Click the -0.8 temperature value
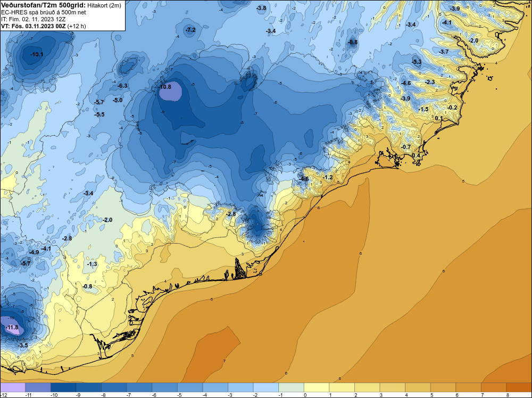This screenshot has height=398, width=532. (x=87, y=286)
